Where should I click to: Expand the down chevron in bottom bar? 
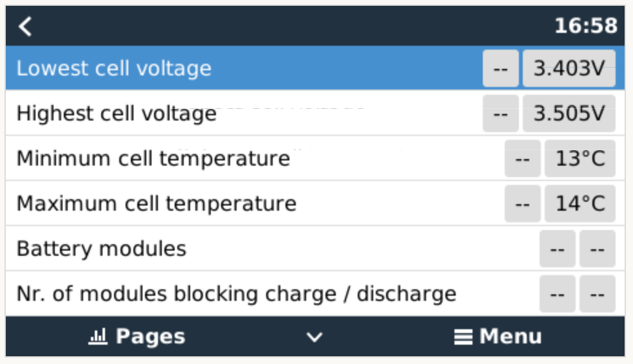click(314, 337)
